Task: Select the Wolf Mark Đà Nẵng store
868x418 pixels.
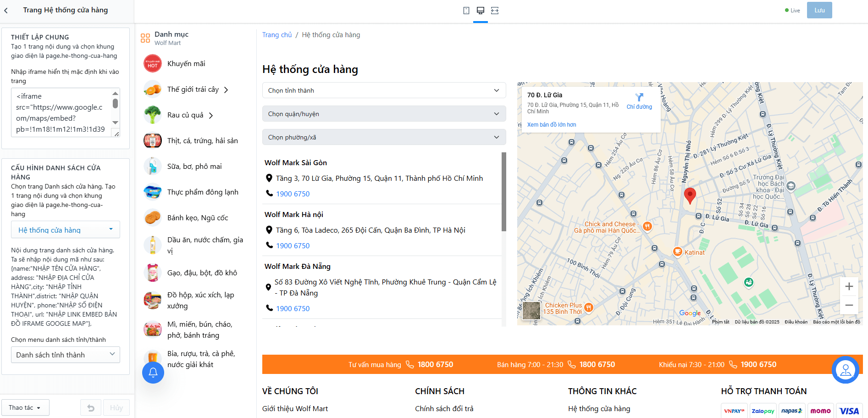Action: tap(298, 267)
